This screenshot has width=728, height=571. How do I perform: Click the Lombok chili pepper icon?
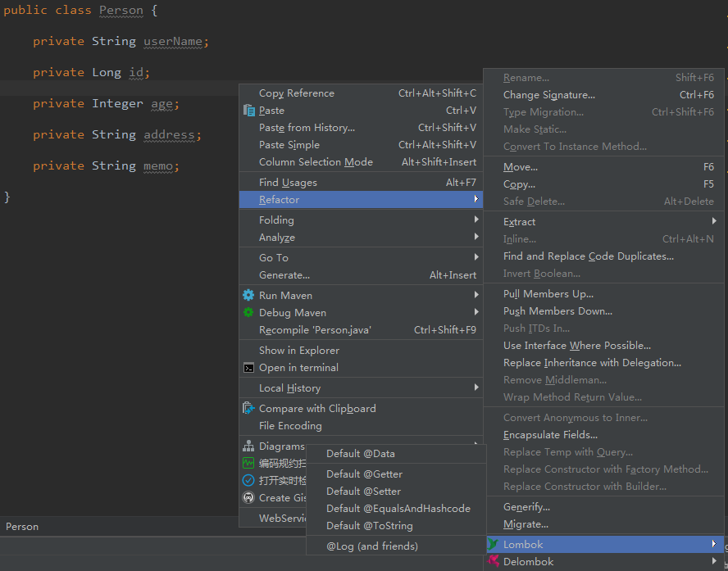tap(494, 545)
